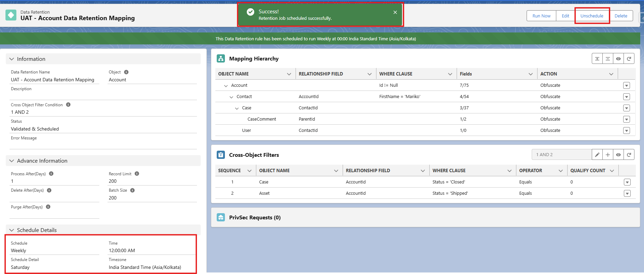Click the 1 AND 2 filter logic field

coord(561,155)
